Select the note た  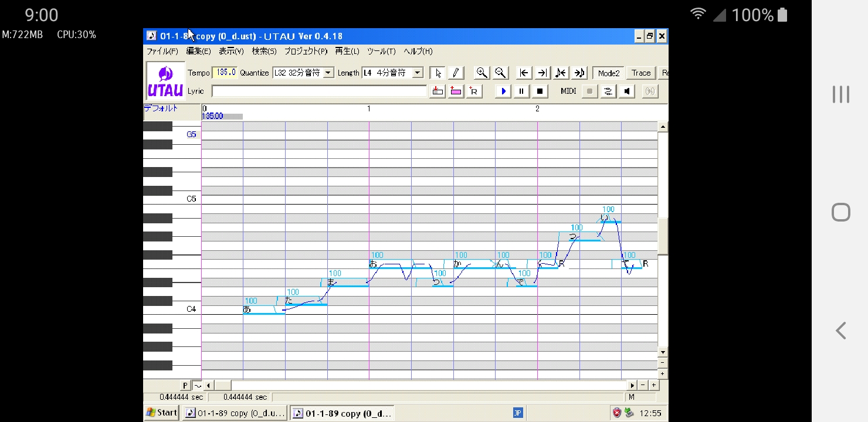[x=306, y=301]
